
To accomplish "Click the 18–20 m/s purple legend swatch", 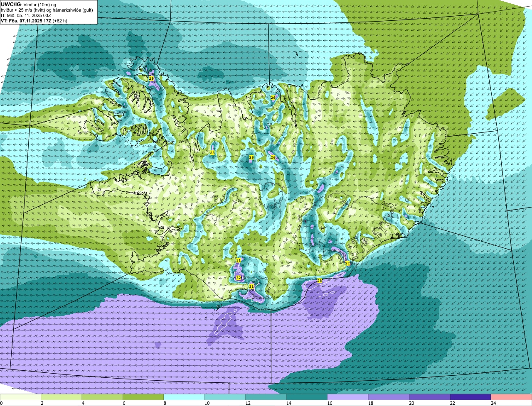I will pos(389,397).
